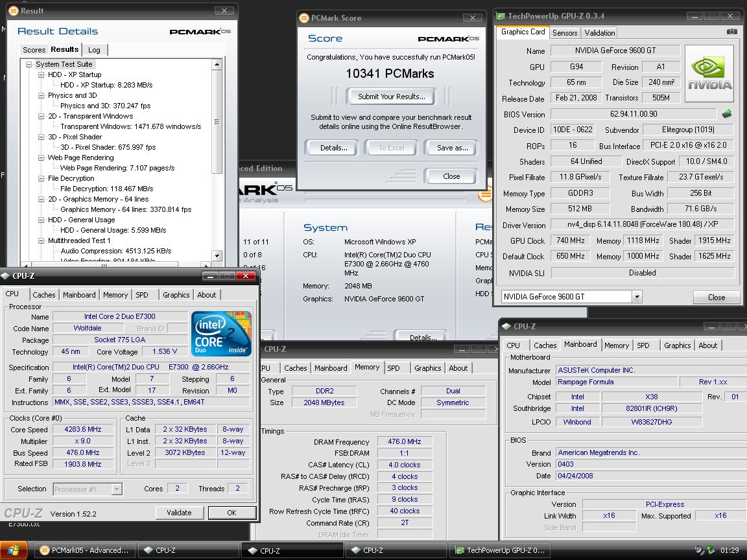Click the 10341 PCMarks score text
This screenshot has height=560, width=747.
click(390, 73)
